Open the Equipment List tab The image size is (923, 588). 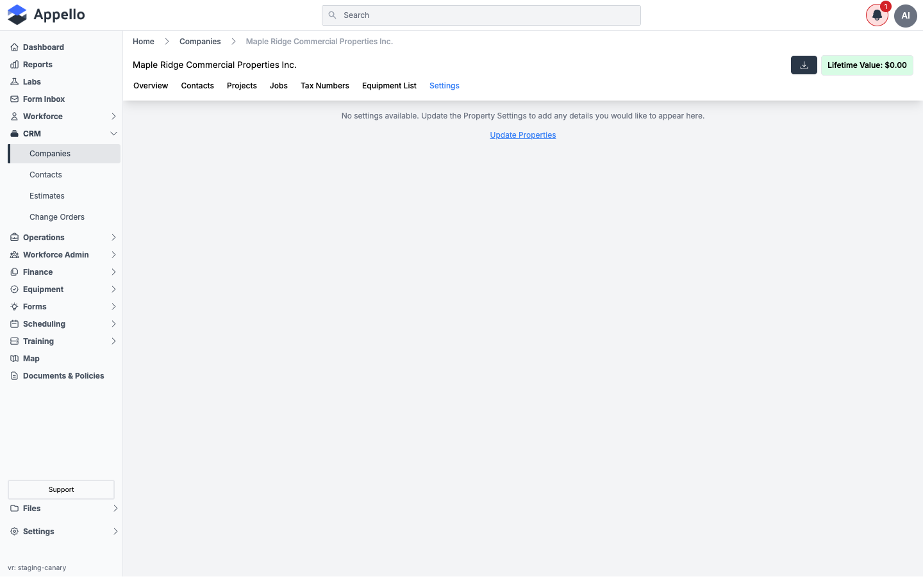(389, 86)
